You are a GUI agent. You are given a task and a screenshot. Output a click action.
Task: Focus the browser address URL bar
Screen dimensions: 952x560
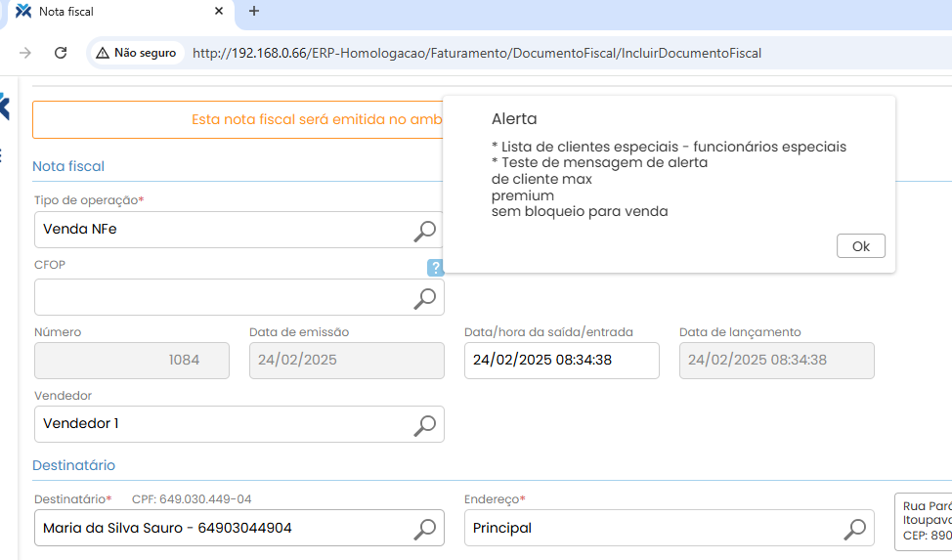489,53
